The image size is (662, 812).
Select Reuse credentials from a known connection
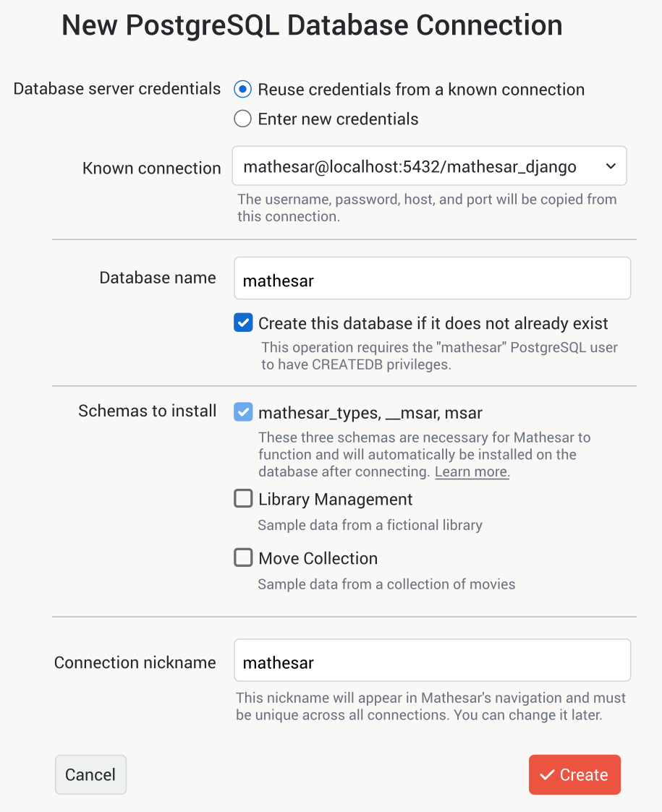point(243,89)
